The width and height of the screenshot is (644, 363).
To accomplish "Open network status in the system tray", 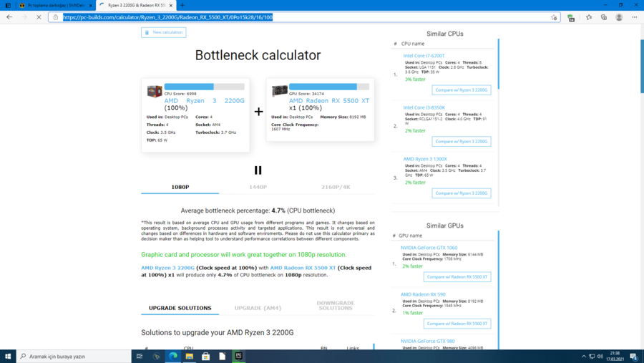I will (592, 357).
